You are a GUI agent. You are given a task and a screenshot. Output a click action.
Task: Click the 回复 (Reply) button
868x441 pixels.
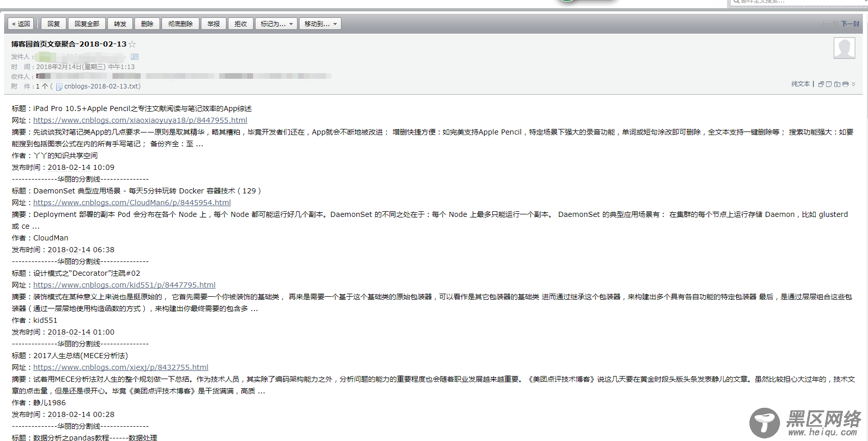click(x=54, y=24)
